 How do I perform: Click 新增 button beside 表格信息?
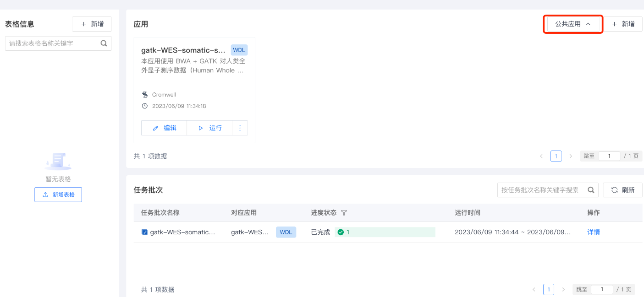coord(92,24)
